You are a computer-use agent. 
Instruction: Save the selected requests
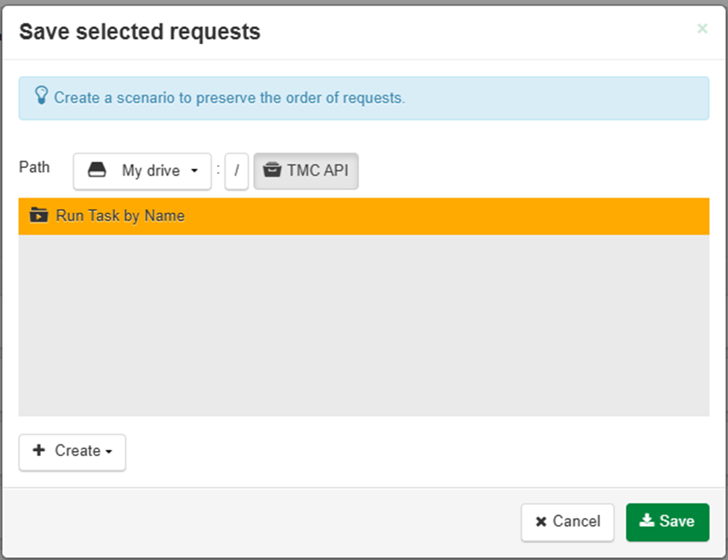(668, 522)
